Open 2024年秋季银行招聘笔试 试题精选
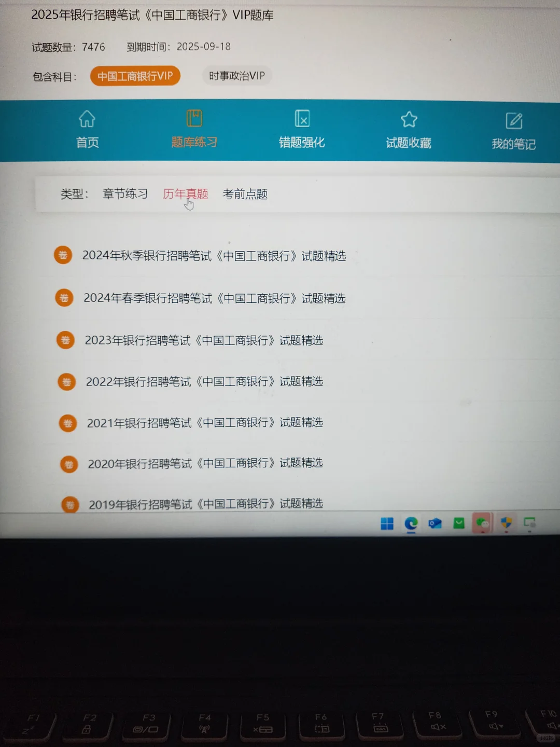This screenshot has width=560, height=747. [x=214, y=256]
